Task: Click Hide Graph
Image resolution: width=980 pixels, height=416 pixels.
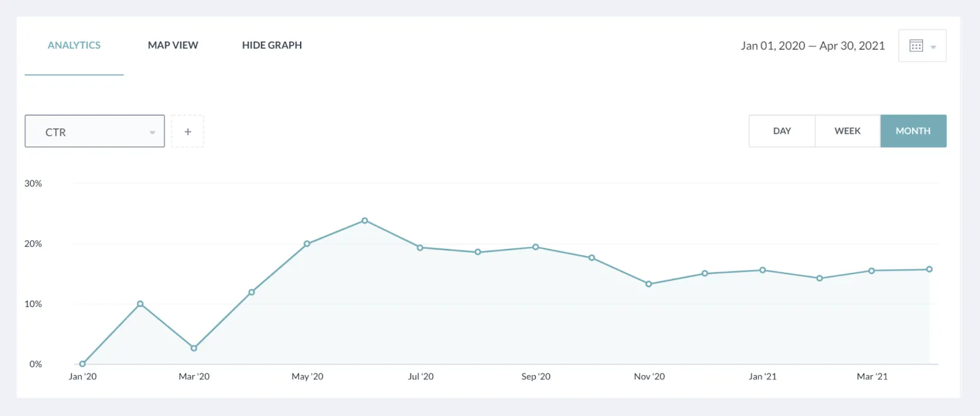Action: point(272,45)
